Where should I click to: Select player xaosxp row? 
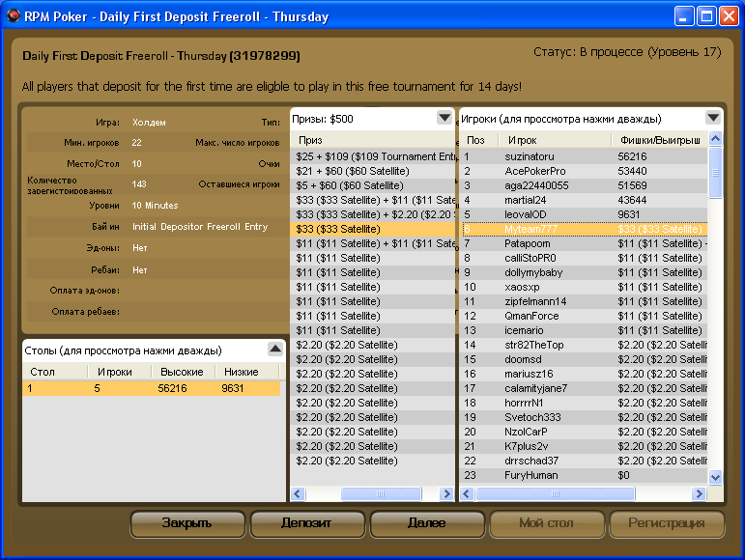[x=584, y=287]
